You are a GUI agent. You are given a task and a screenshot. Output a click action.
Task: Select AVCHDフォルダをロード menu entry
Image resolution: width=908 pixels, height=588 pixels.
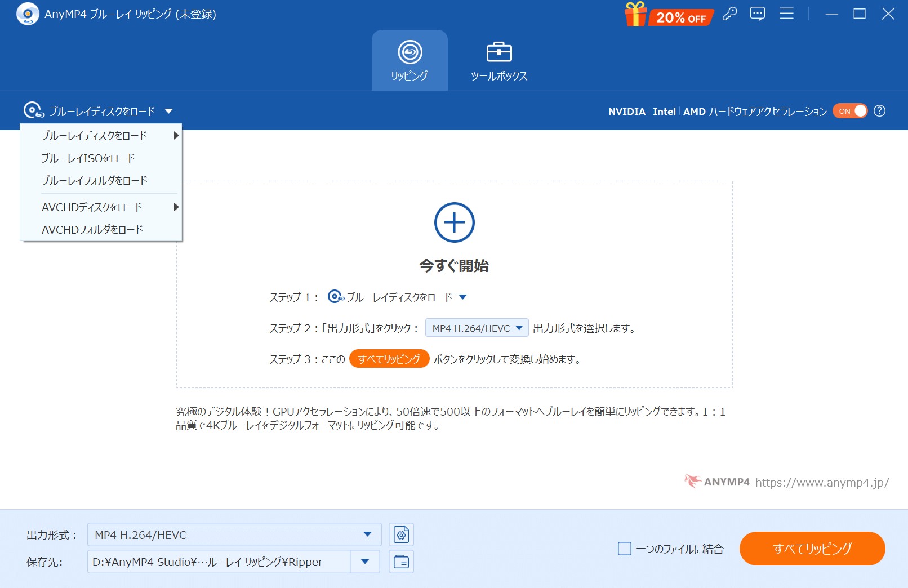pos(101,230)
